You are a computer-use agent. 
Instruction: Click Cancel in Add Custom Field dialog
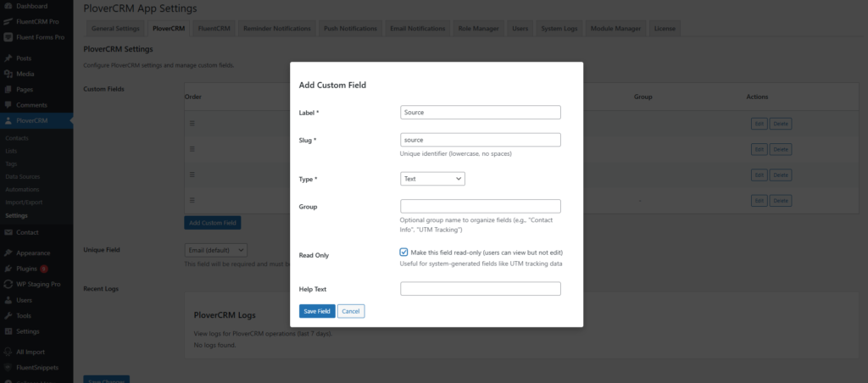pyautogui.click(x=351, y=311)
